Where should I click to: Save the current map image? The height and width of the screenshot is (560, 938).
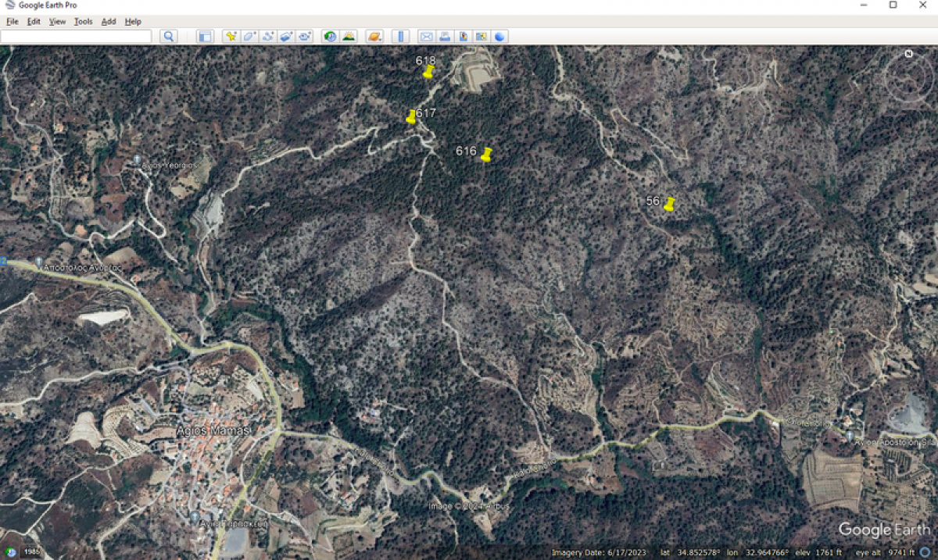click(x=461, y=36)
